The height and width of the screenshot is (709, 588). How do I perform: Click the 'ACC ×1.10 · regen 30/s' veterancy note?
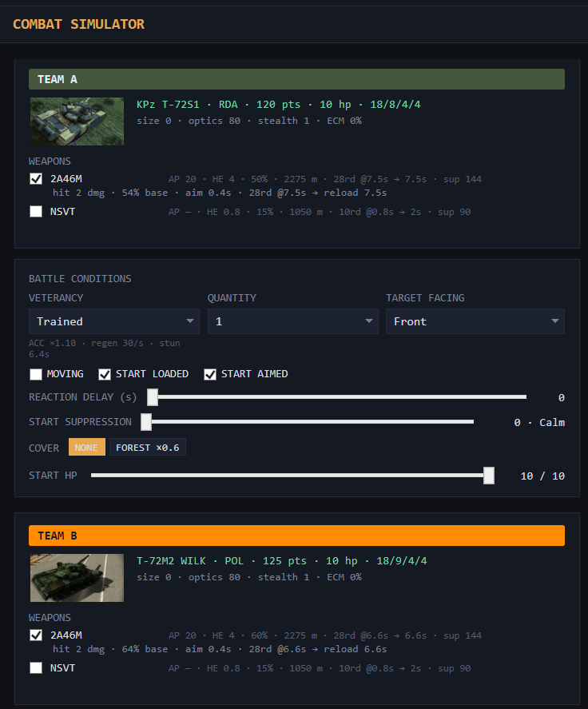105,349
